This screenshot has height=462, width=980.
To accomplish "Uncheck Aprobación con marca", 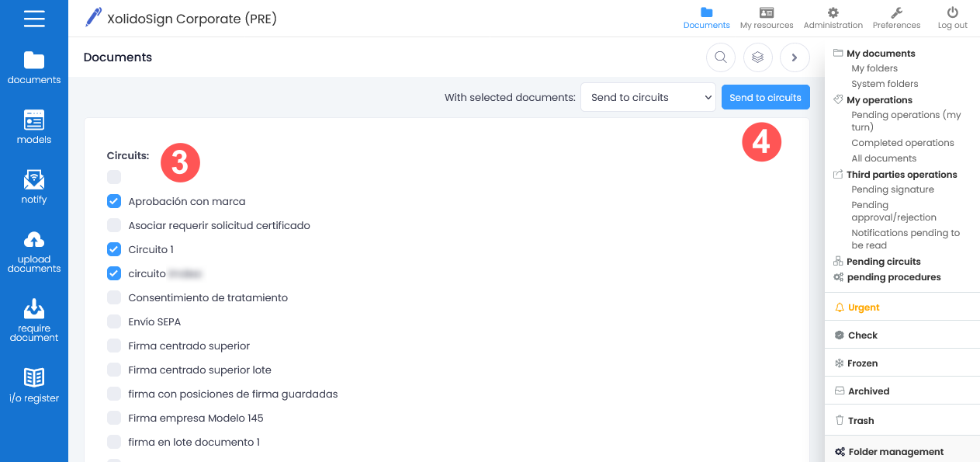I will pyautogui.click(x=114, y=201).
